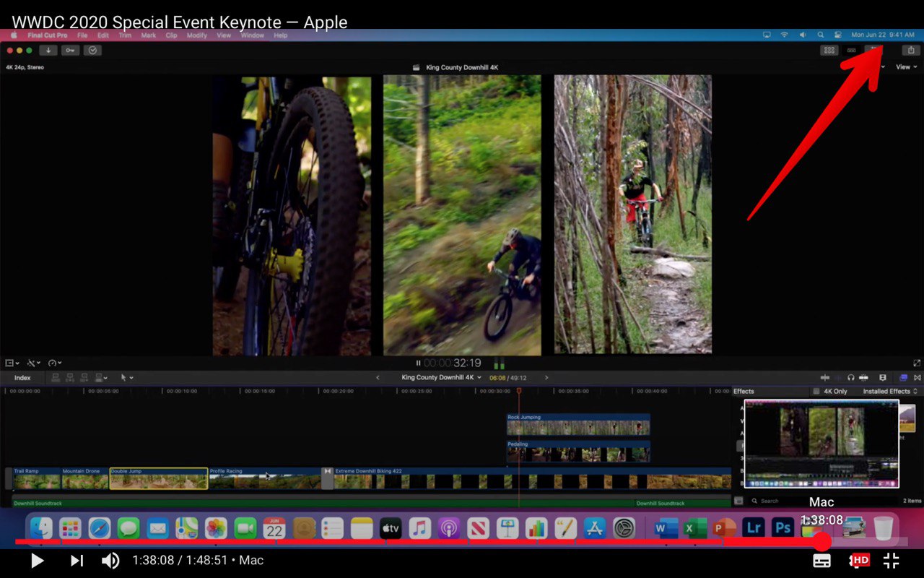Open Spotlight search in menu bar
The height and width of the screenshot is (578, 924).
[820, 35]
